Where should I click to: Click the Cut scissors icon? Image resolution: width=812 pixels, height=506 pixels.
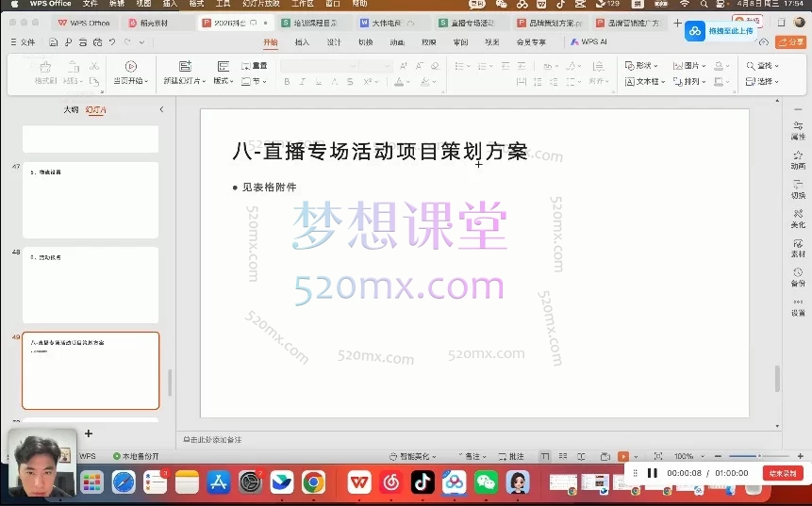[x=93, y=66]
